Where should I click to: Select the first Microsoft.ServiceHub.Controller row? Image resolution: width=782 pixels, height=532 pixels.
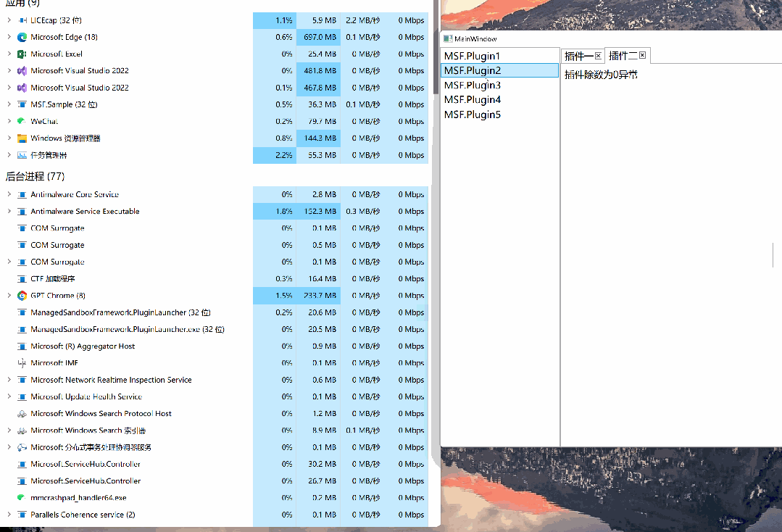click(215, 464)
